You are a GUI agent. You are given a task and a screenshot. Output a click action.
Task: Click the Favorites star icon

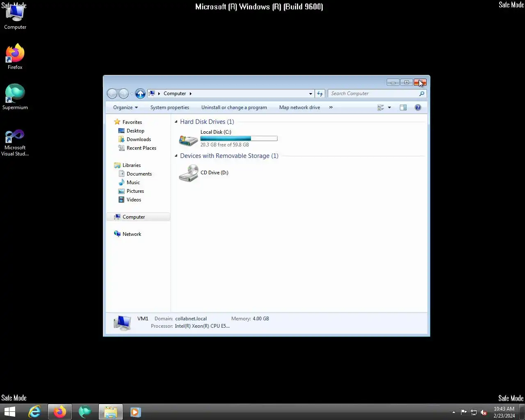pos(117,122)
